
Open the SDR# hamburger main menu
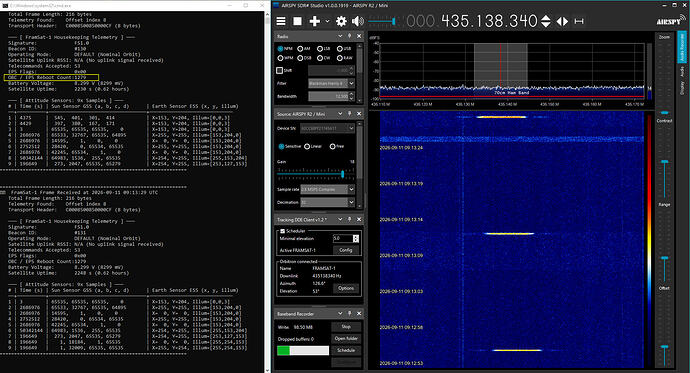281,21
